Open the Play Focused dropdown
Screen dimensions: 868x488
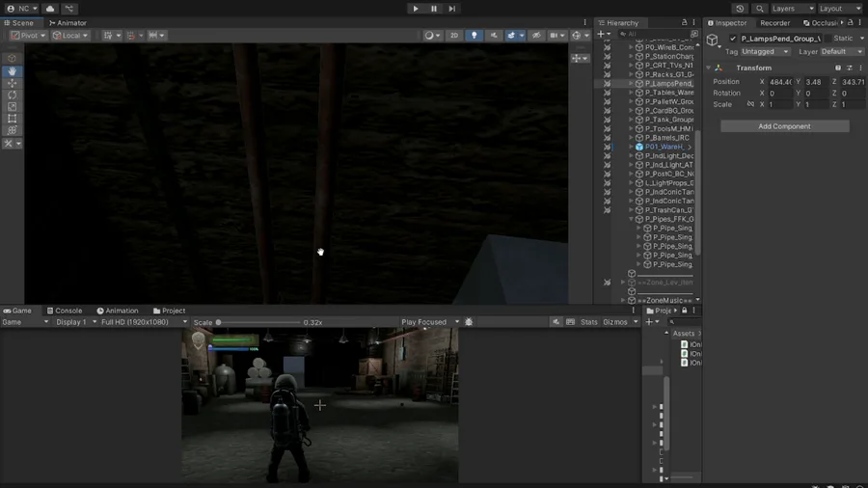(x=430, y=322)
